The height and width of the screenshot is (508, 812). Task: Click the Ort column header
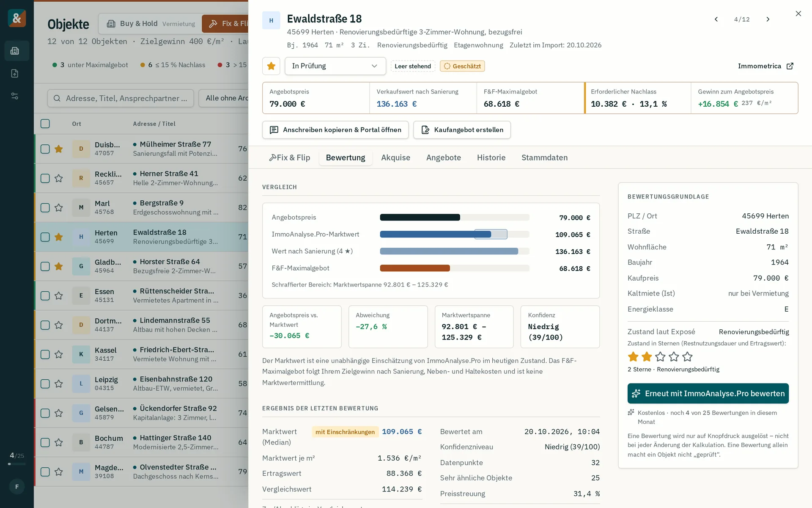[x=77, y=124]
